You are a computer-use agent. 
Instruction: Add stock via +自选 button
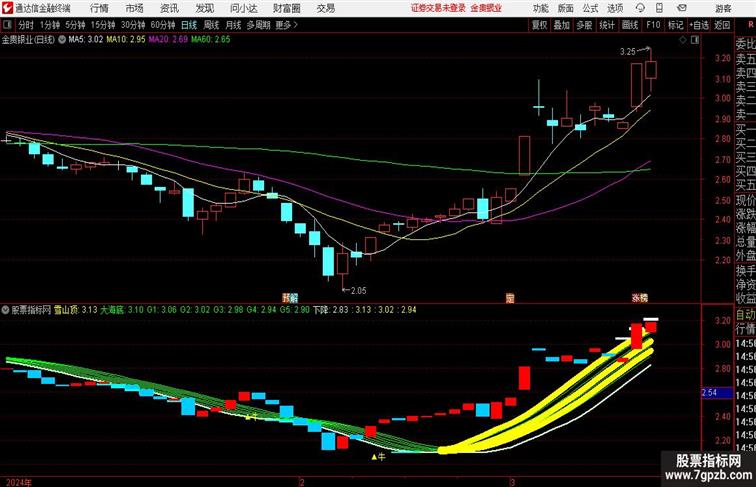click(699, 25)
